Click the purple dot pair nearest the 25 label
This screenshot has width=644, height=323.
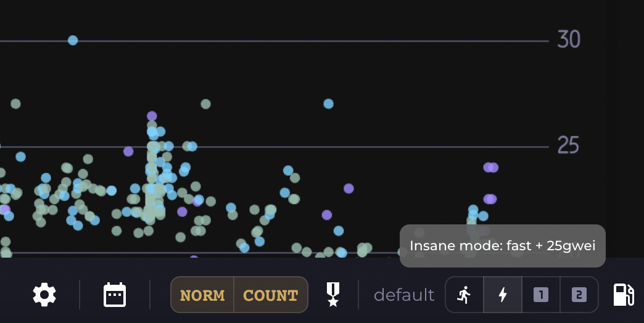[491, 167]
